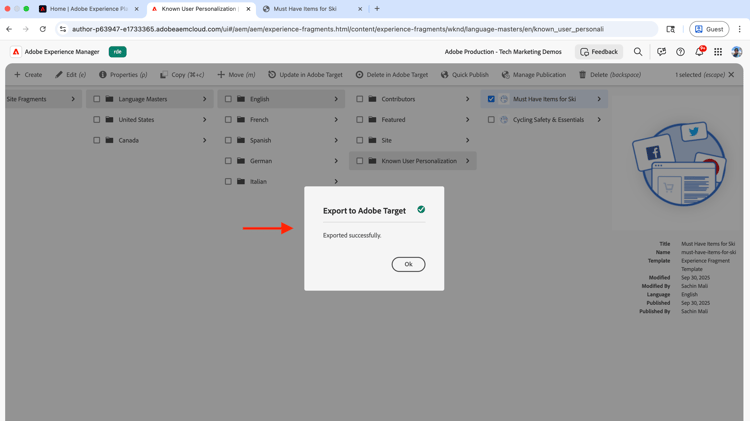Expand United States chevron
Image resolution: width=750 pixels, height=421 pixels.
click(x=205, y=120)
